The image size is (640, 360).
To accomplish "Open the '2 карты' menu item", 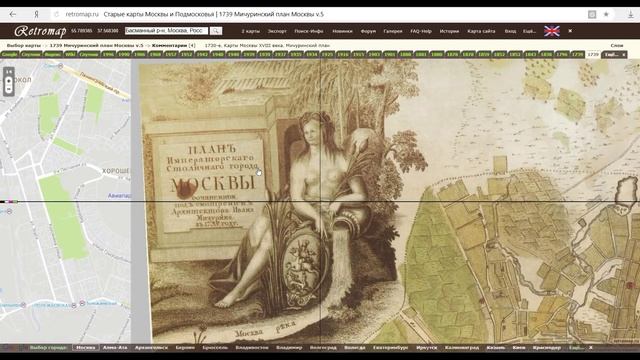I will point(250,31).
